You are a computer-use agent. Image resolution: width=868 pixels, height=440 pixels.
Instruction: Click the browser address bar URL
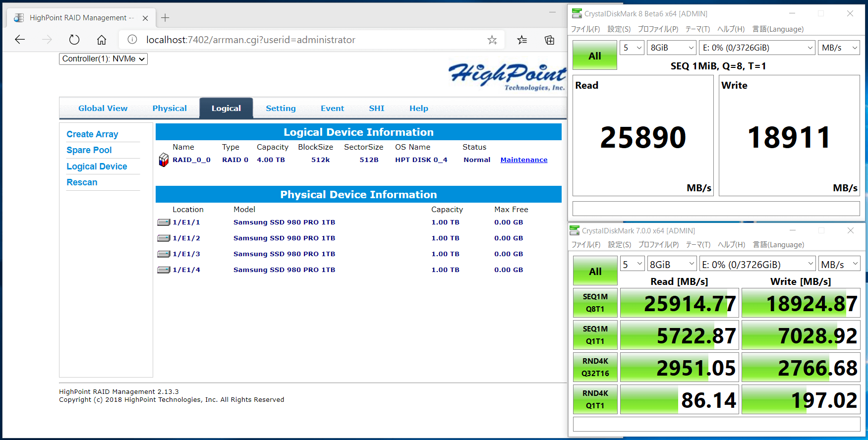(x=250, y=40)
